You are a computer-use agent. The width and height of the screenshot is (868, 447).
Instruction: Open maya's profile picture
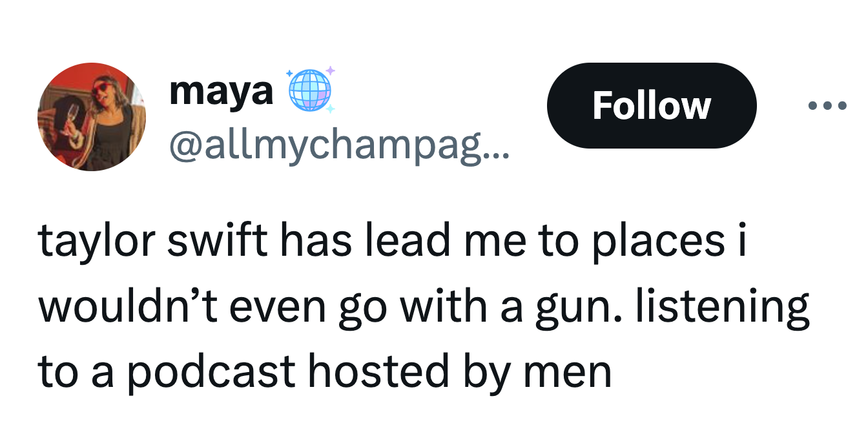(92, 117)
